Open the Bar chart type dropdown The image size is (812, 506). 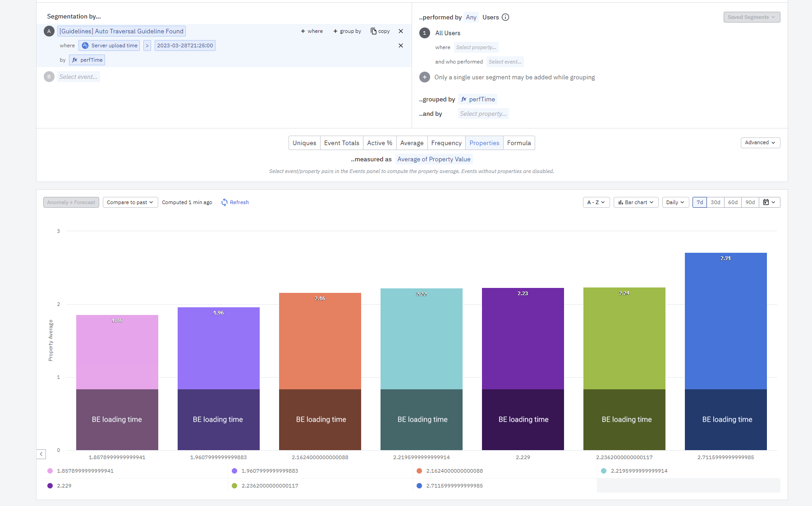pyautogui.click(x=636, y=202)
